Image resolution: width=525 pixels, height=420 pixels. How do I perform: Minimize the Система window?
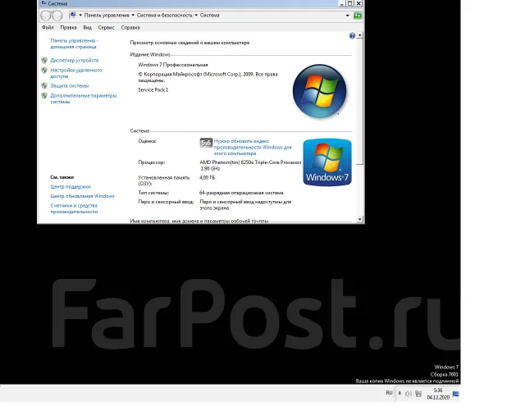(x=341, y=3)
